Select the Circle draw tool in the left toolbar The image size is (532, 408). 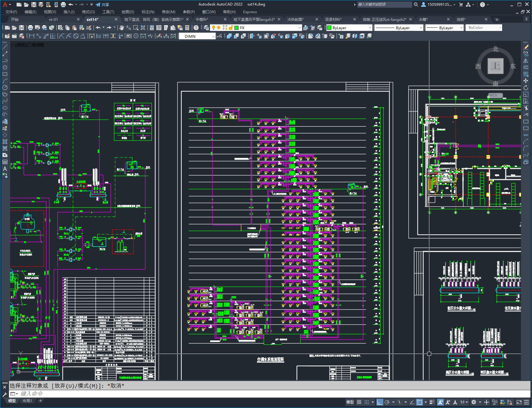tap(5, 88)
